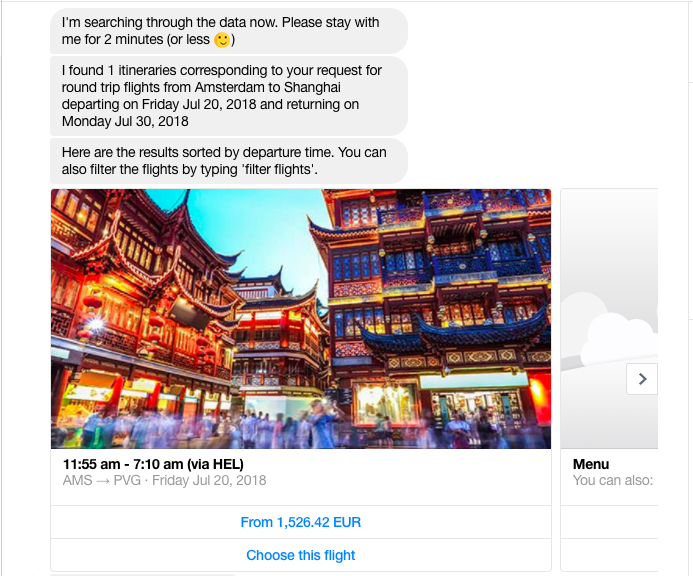
Task: Click the 'AMS → PVG · Friday Jul 20, 2018' subtitle
Action: [x=164, y=481]
